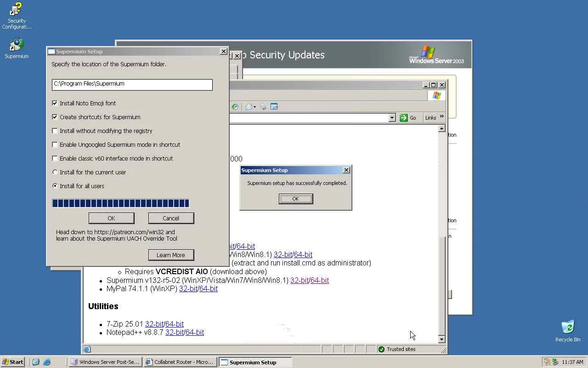Select Install for the current user
Screen dimensions: 588x368
[x=55, y=172]
